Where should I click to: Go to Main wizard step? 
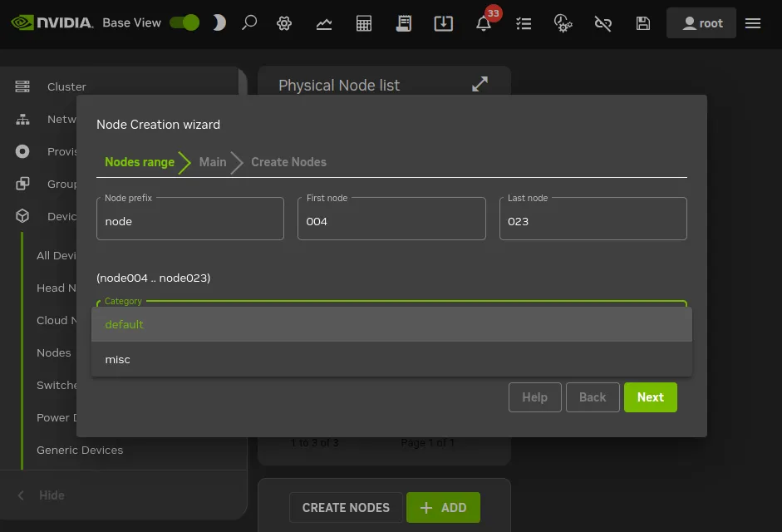[213, 162]
